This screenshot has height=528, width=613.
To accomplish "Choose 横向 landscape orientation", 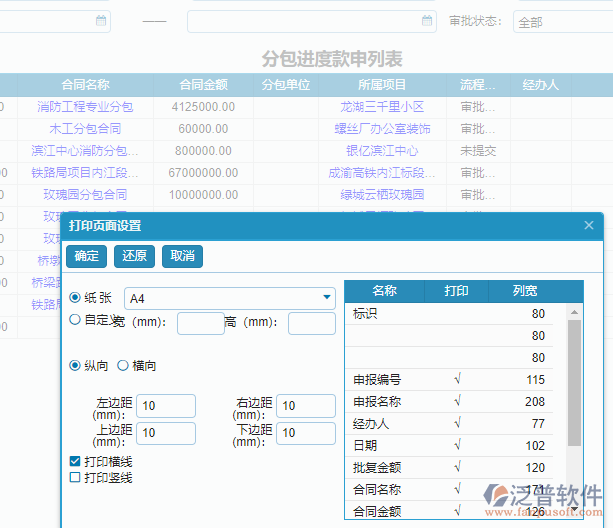I will (123, 365).
